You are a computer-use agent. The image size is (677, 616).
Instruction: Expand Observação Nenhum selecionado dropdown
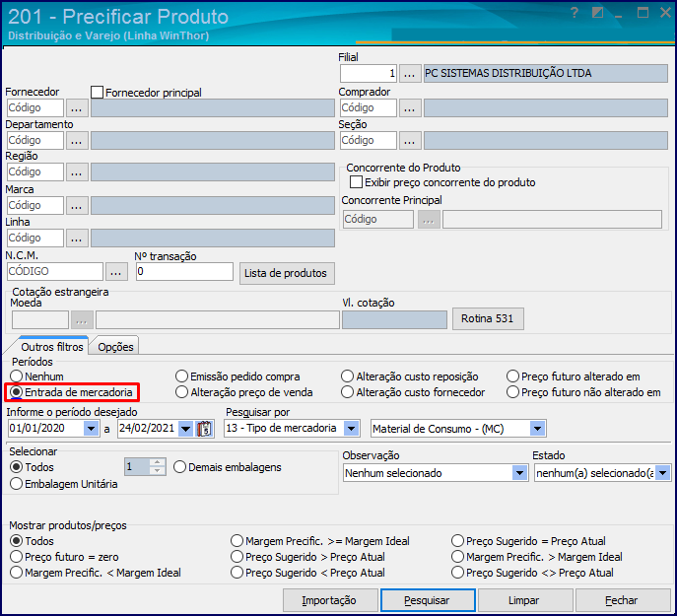[x=520, y=473]
